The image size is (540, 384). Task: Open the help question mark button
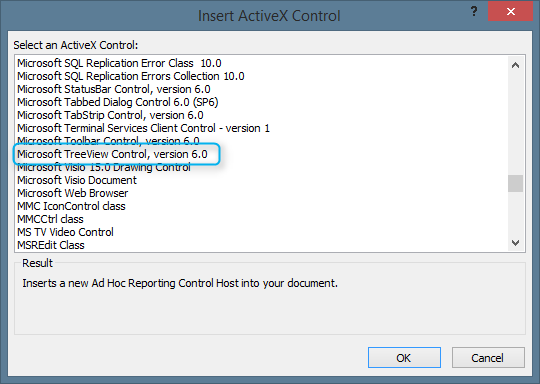tap(474, 11)
